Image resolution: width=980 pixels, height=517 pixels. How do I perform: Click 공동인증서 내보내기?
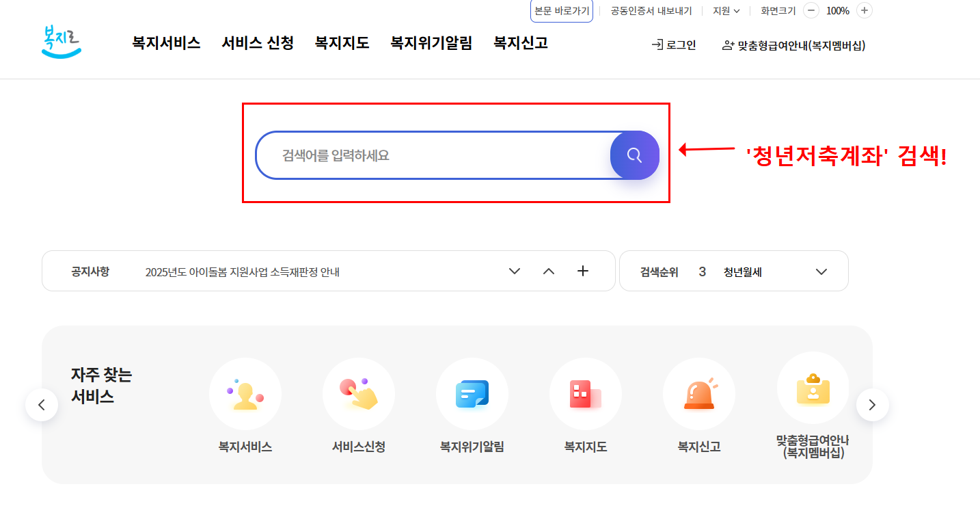pos(651,10)
